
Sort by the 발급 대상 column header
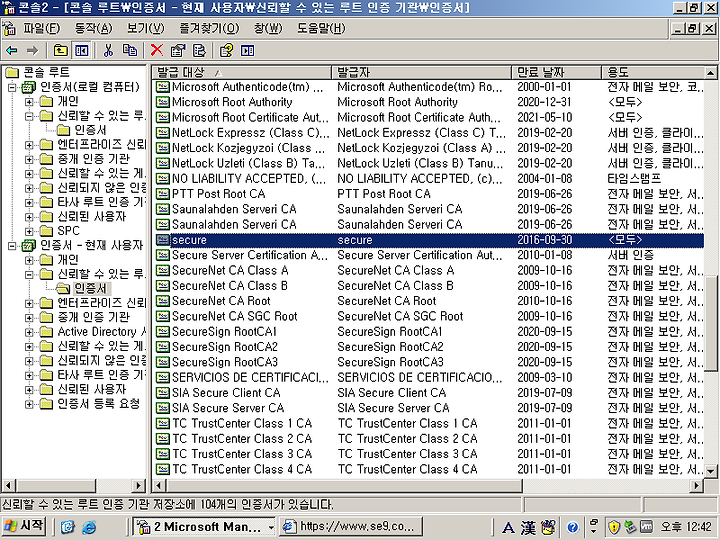242,72
